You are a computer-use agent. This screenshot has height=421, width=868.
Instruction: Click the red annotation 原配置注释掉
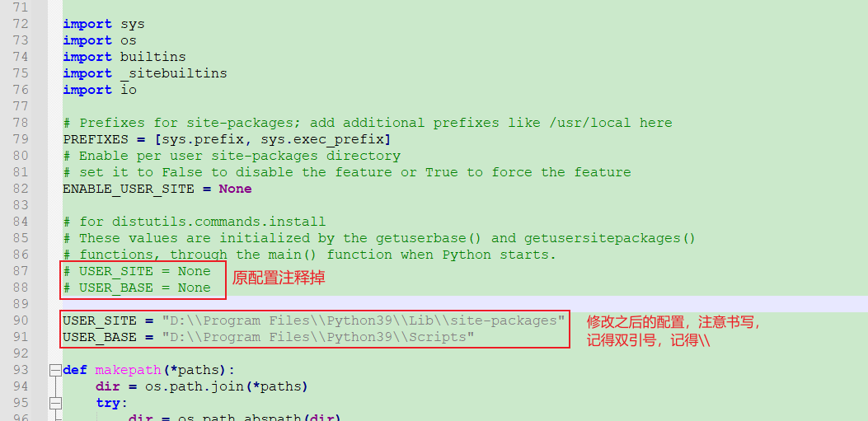tap(278, 278)
